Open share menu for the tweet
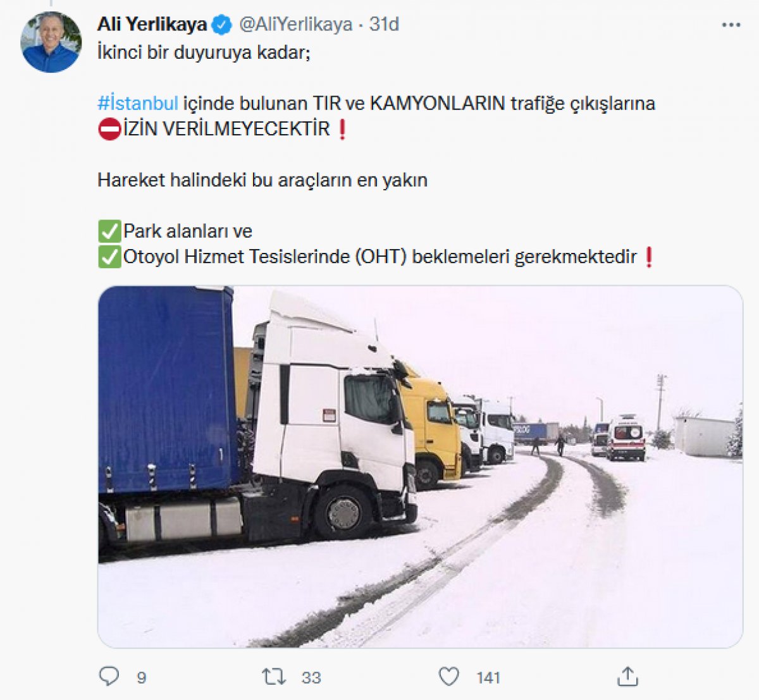 (627, 677)
